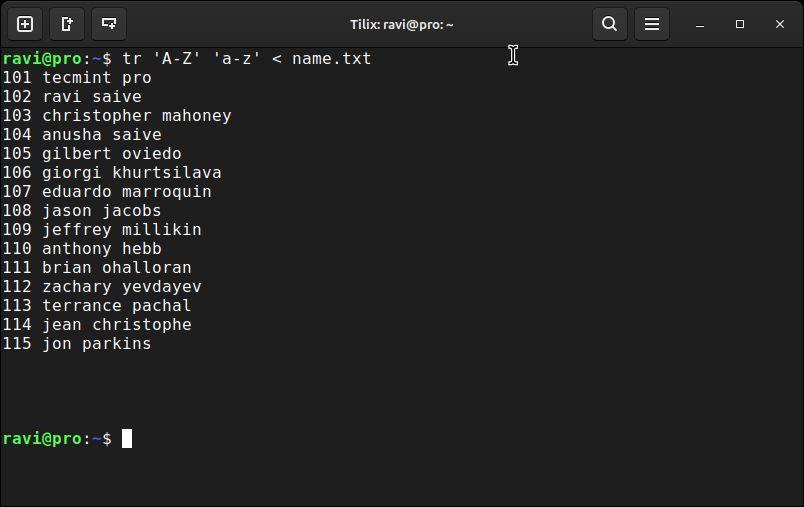Click the 'name.txt' filename in the command
The height and width of the screenshot is (507, 804).
[x=331, y=58]
